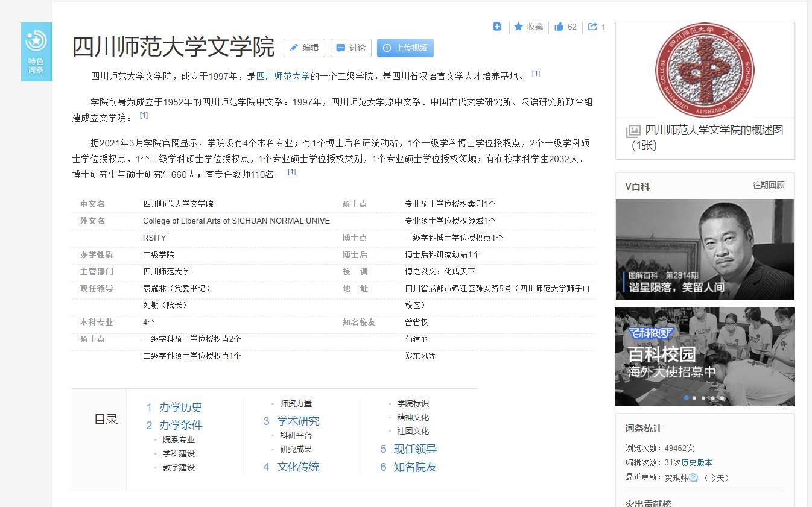The image size is (812, 507).
Task: Go to 社团文化 subsection
Action: coord(413,431)
